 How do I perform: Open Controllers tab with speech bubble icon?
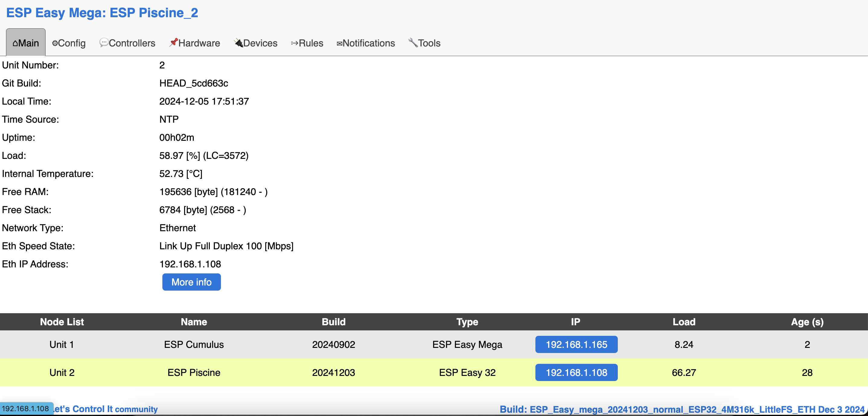pyautogui.click(x=127, y=43)
